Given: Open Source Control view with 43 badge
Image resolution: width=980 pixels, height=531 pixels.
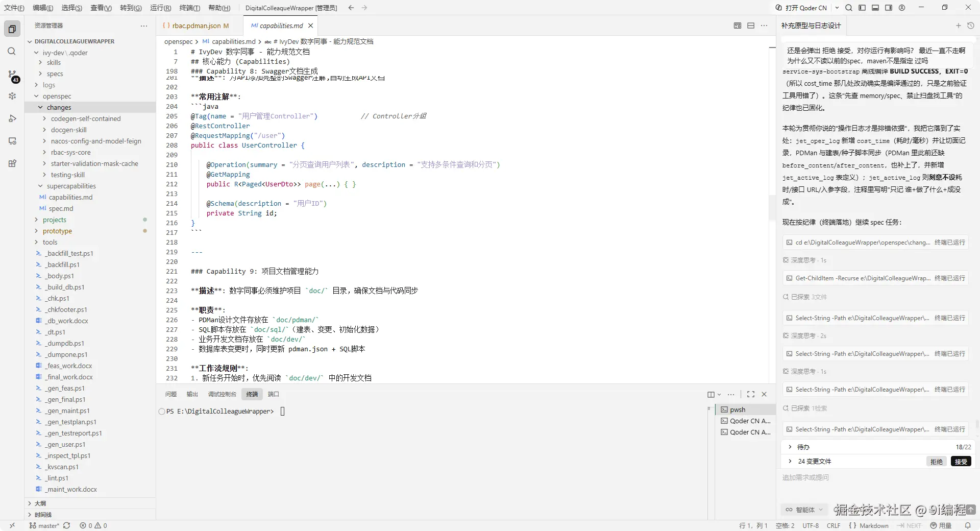Looking at the screenshot, I should tap(12, 75).
